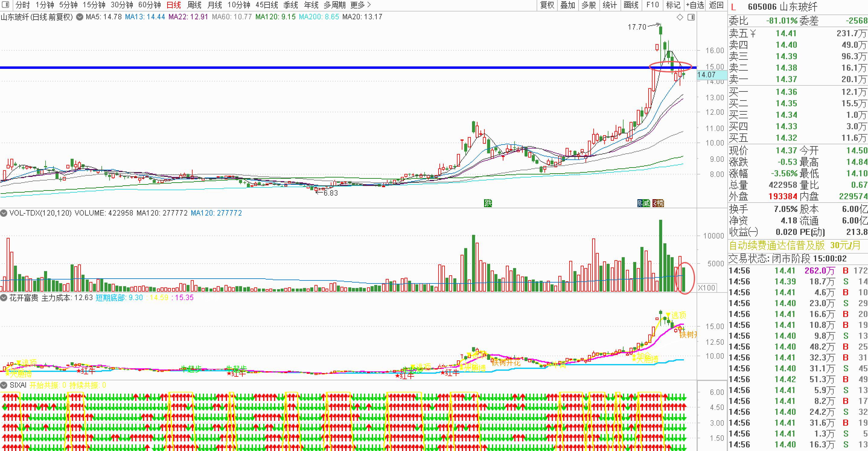Viewport: 868px width, 451px height.
Task: Toggle the side panel icon beside the diamond
Action: click(x=691, y=17)
